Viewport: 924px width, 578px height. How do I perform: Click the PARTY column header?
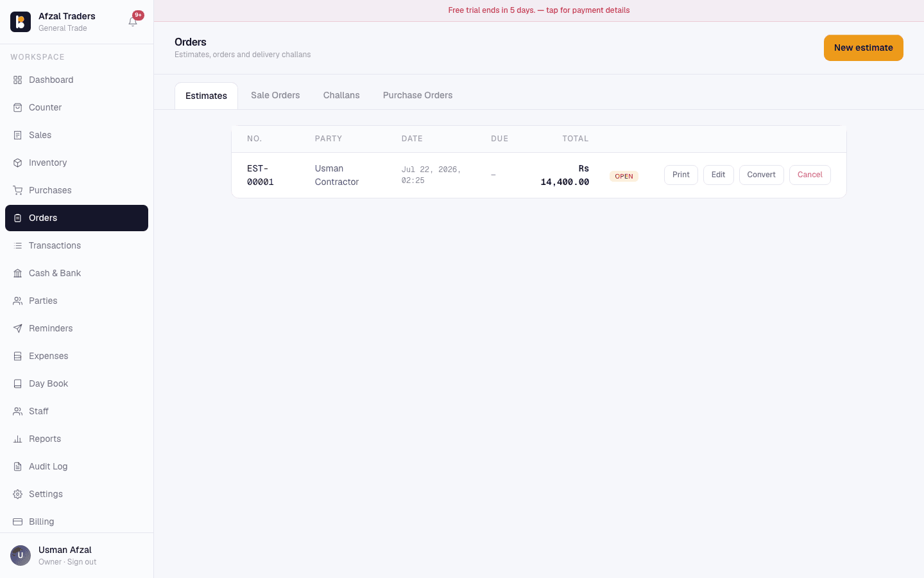coord(329,139)
